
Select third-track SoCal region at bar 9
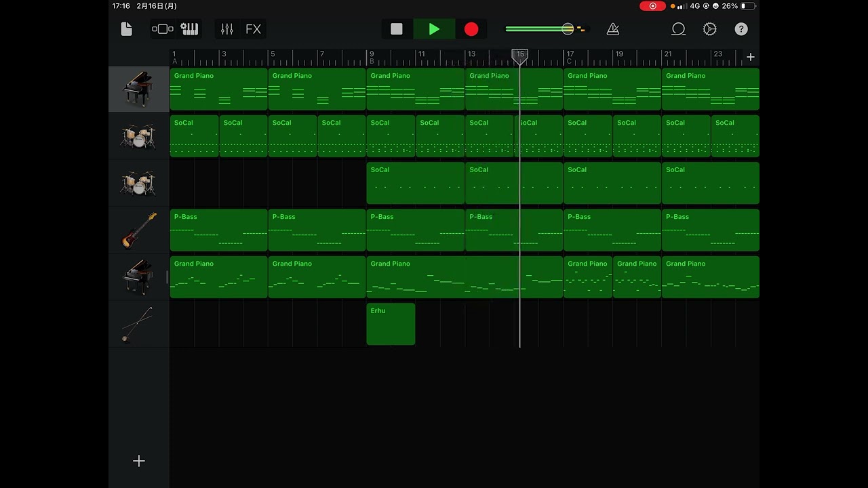[416, 183]
